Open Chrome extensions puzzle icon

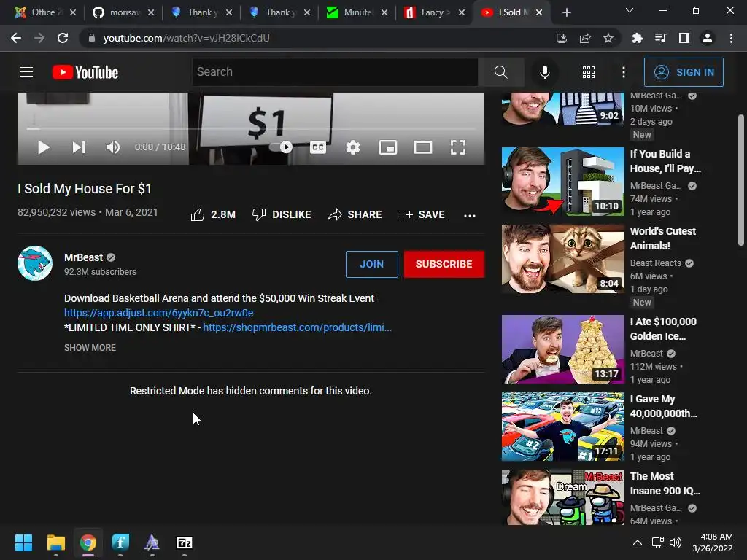tap(638, 38)
